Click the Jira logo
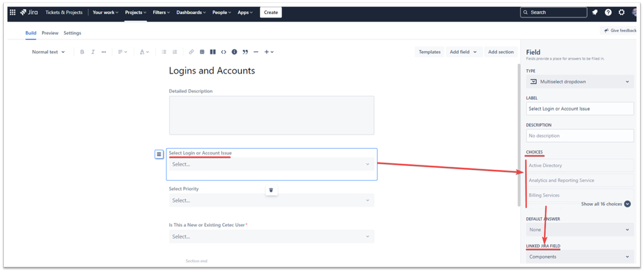This screenshot has height=272, width=644. point(29,12)
